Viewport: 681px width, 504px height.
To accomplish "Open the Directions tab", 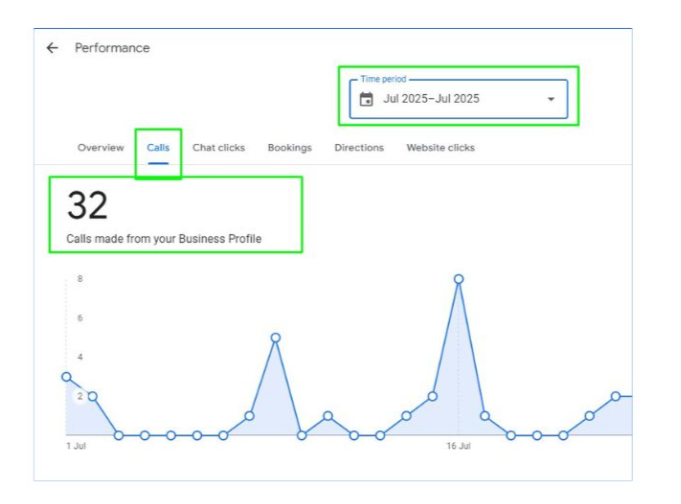I will click(359, 148).
